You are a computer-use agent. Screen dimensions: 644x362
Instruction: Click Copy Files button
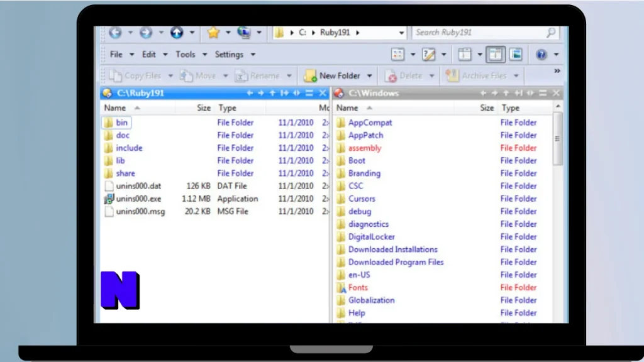tap(135, 75)
